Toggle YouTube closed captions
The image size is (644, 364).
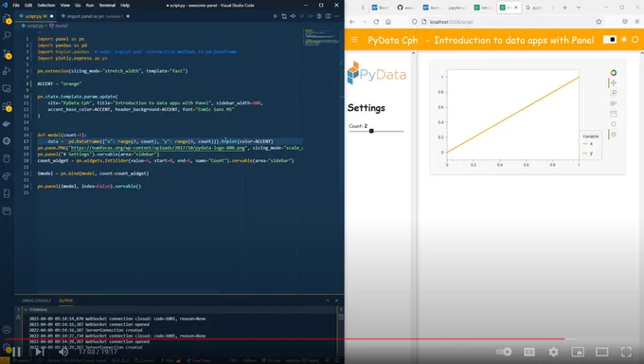click(x=529, y=352)
